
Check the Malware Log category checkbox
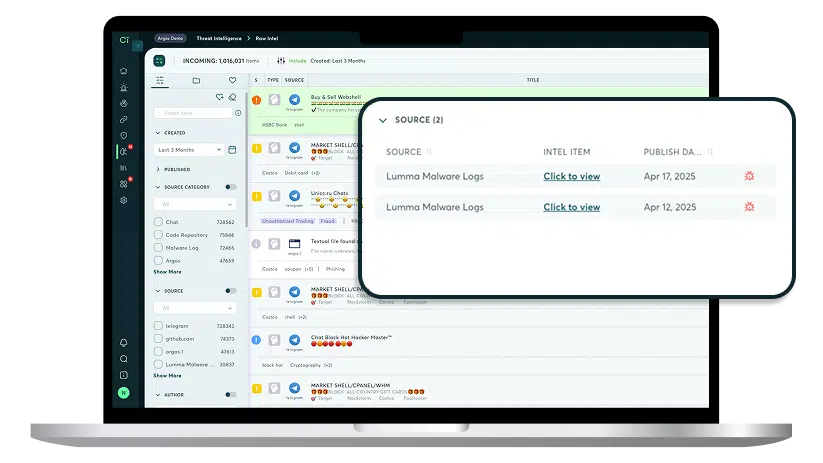(x=158, y=247)
